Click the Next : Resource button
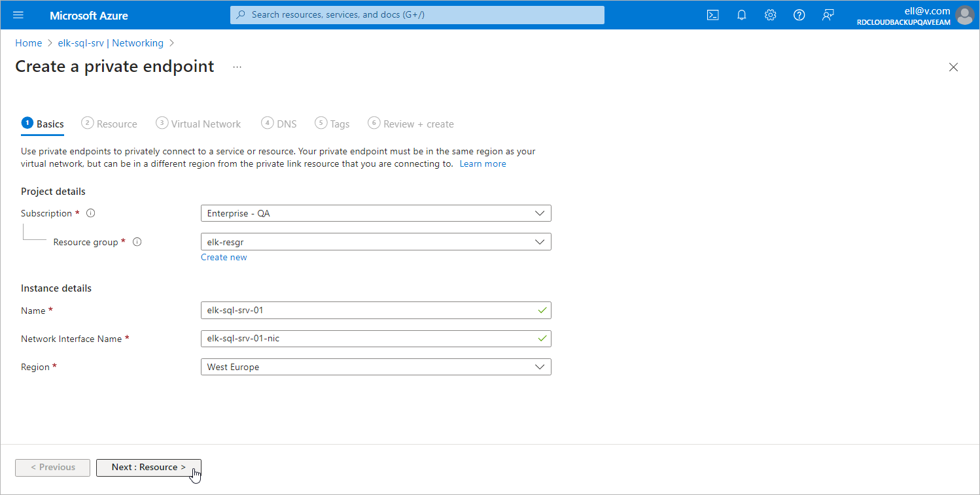Screen dimensions: 980x495 pos(149,468)
